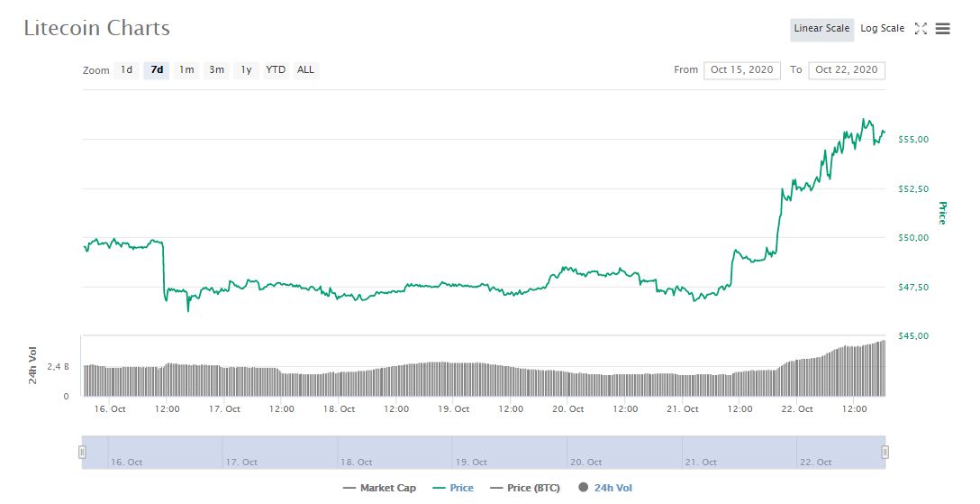Choose the 1m zoom range

click(x=186, y=70)
